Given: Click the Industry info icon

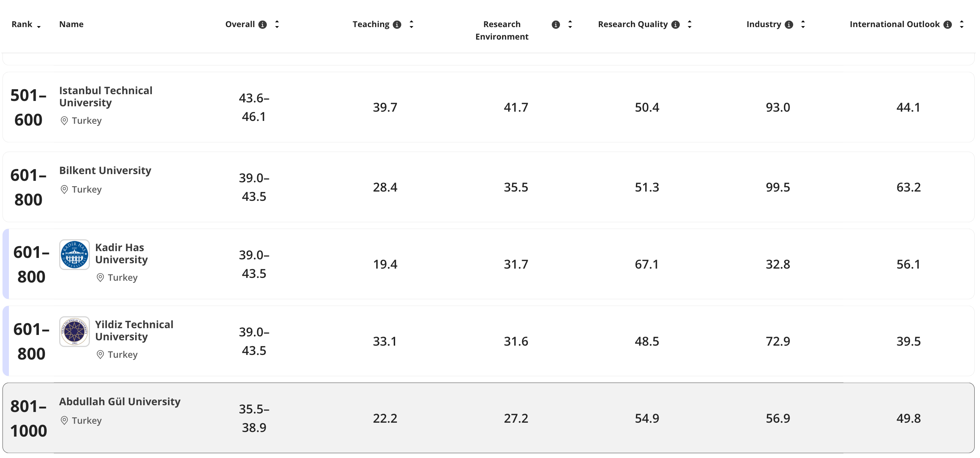Looking at the screenshot, I should coord(788,25).
